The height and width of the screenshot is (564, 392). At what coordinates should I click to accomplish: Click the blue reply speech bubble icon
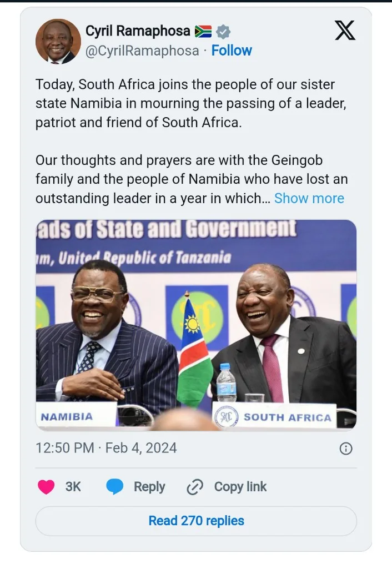pos(115,487)
